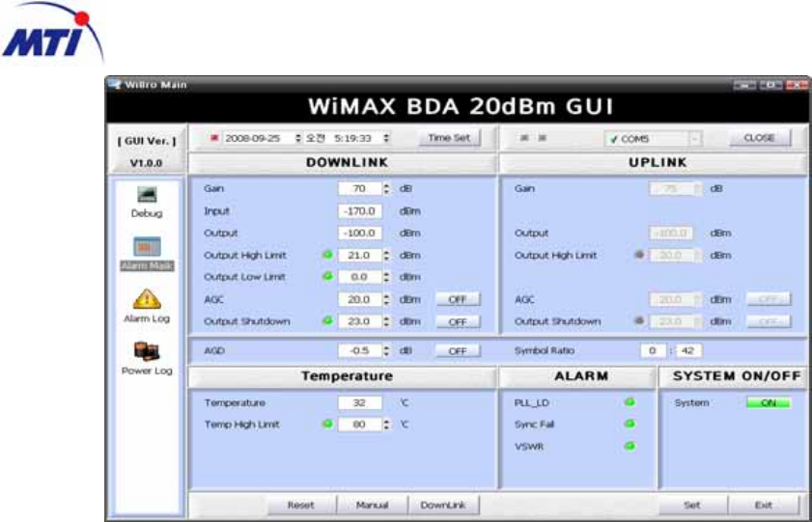Click the Downlink Gain value field
This screenshot has height=522, width=812.
coord(360,189)
